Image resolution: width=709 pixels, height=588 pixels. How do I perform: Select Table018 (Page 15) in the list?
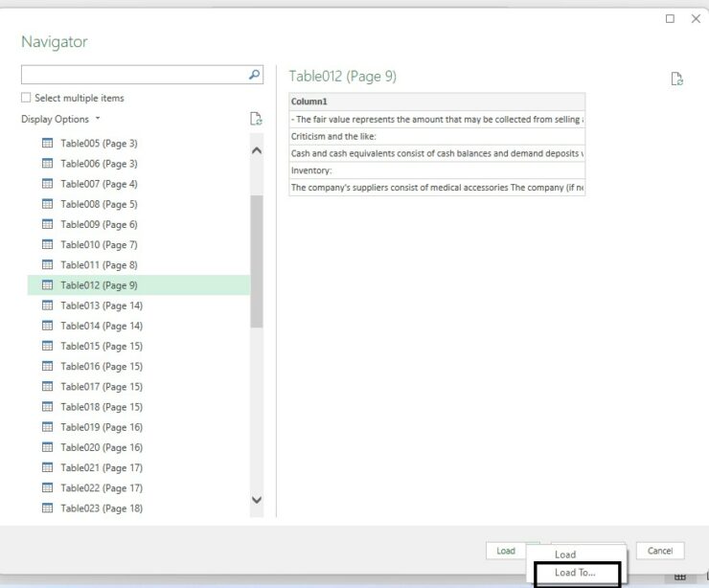tap(101, 407)
